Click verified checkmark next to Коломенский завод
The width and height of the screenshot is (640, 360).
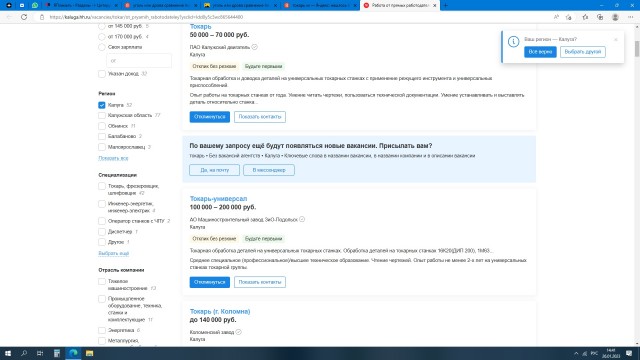238,332
